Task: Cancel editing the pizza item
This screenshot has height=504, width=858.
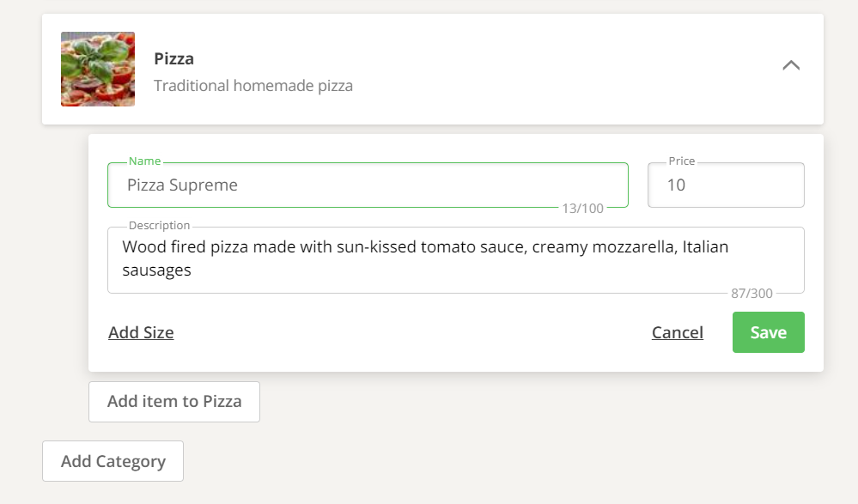Action: pyautogui.click(x=677, y=332)
